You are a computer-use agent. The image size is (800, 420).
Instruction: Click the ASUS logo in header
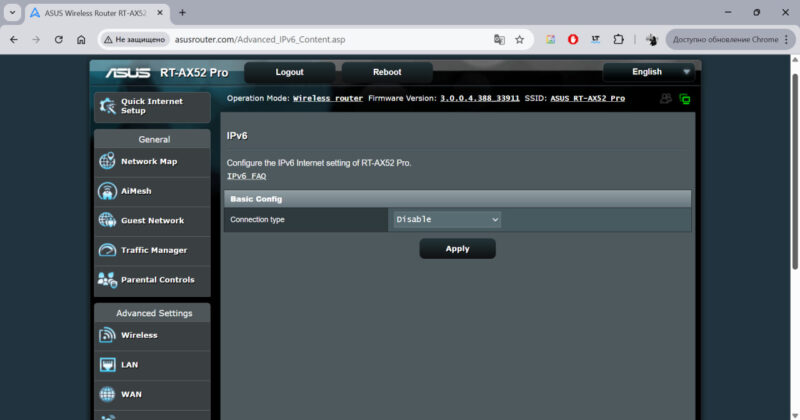click(x=128, y=73)
